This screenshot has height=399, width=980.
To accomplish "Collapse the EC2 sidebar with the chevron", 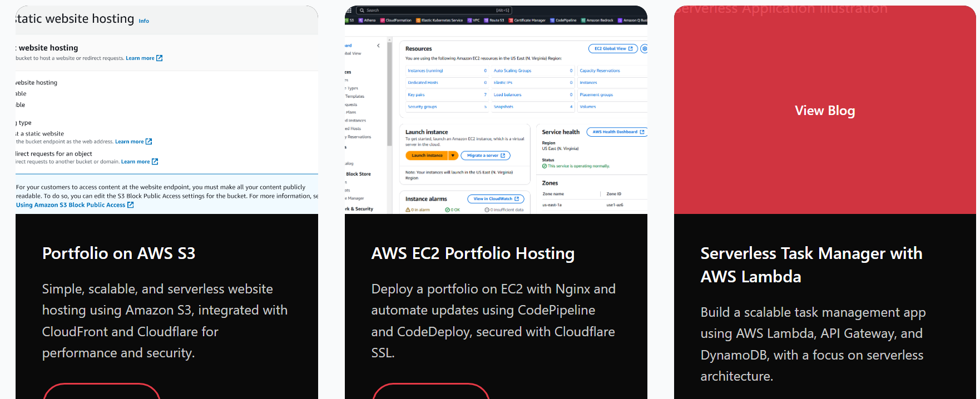I will pos(378,46).
